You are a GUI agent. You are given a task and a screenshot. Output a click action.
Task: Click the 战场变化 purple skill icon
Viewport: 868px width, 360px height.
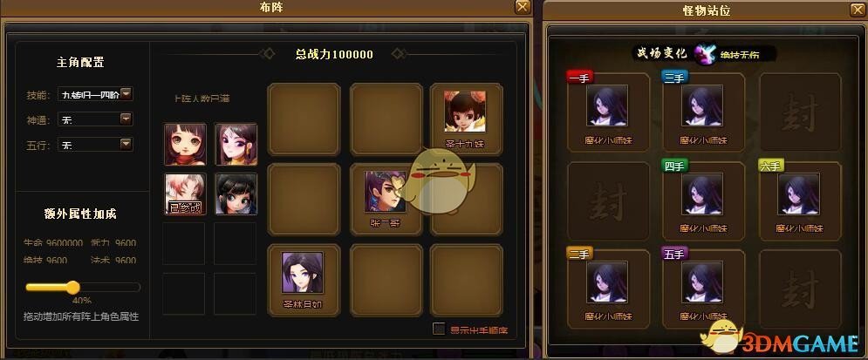[705, 54]
